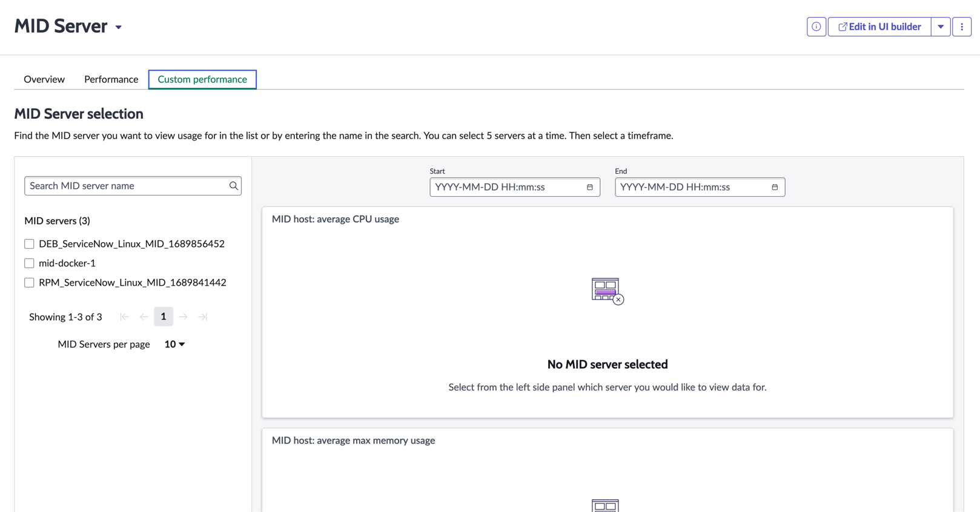Go to previous page of MID servers

144,317
